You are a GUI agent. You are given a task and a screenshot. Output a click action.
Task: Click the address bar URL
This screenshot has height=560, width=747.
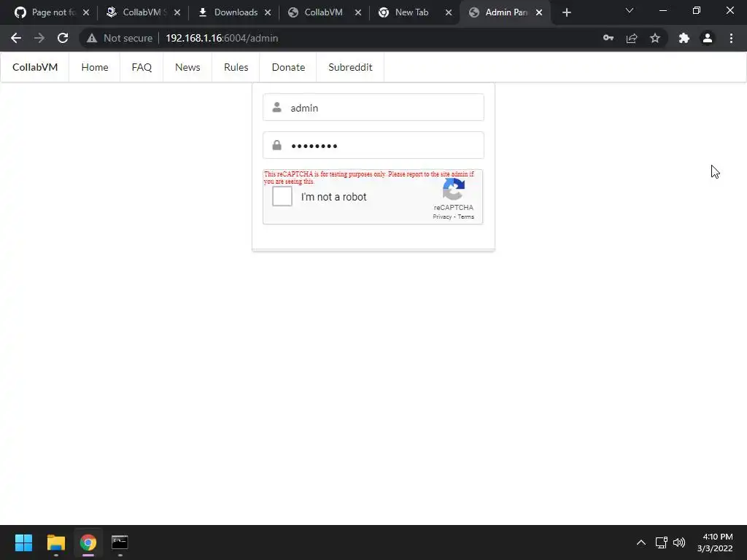pyautogui.click(x=222, y=38)
